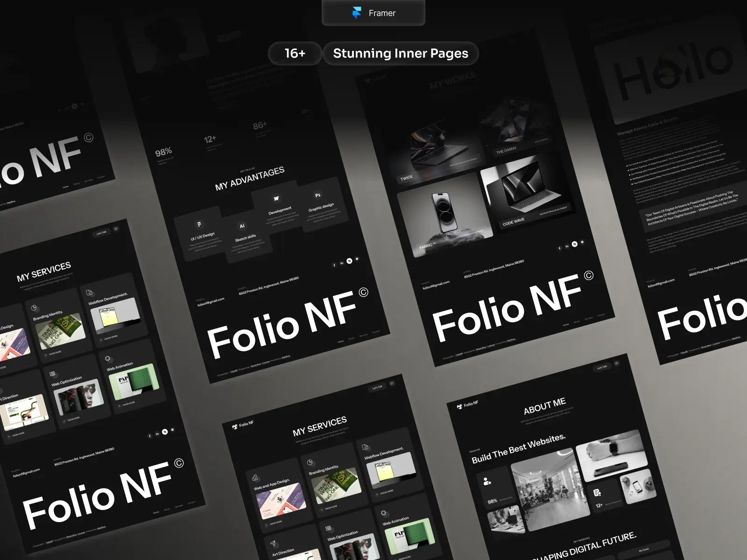Click the 98% stat on the My Advantages page
The image size is (747, 560).
coord(164,152)
